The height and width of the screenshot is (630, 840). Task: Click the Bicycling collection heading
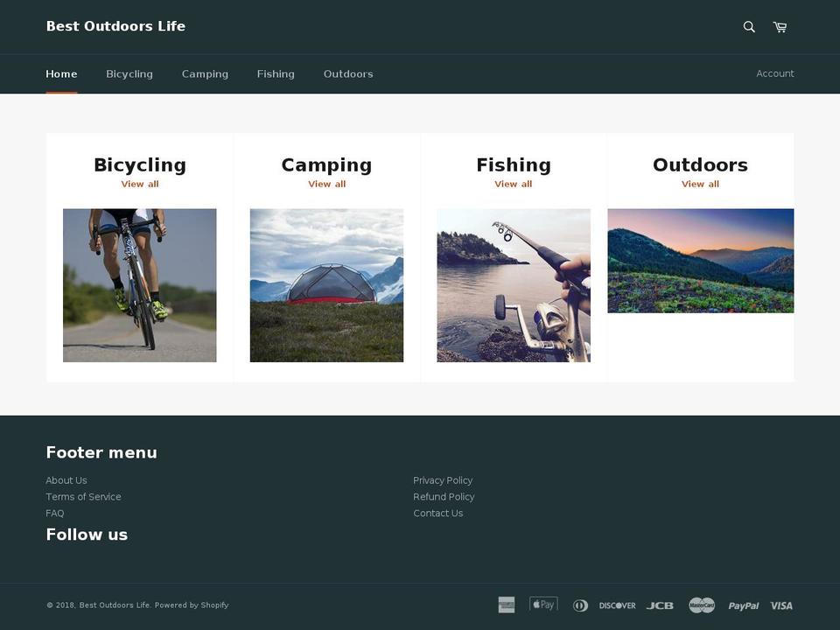click(x=140, y=164)
